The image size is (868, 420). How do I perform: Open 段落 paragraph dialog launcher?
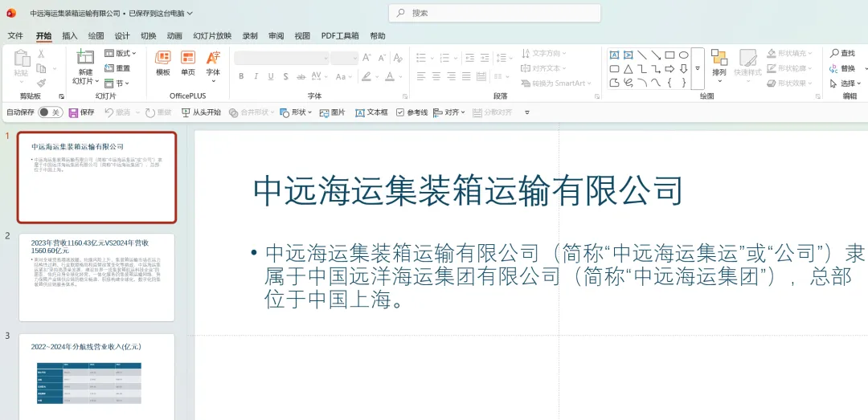[x=596, y=96]
